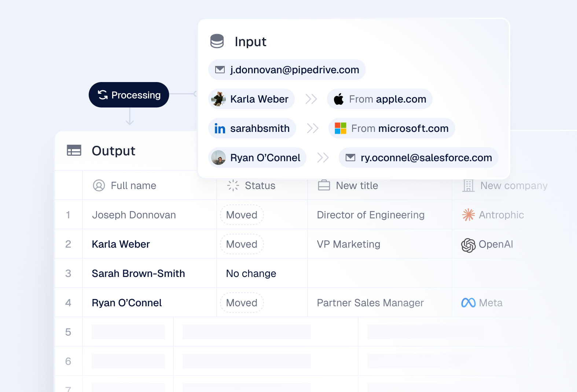Select the ry.oconnel@salesforce.com chip
The image size is (577, 392).
click(419, 158)
